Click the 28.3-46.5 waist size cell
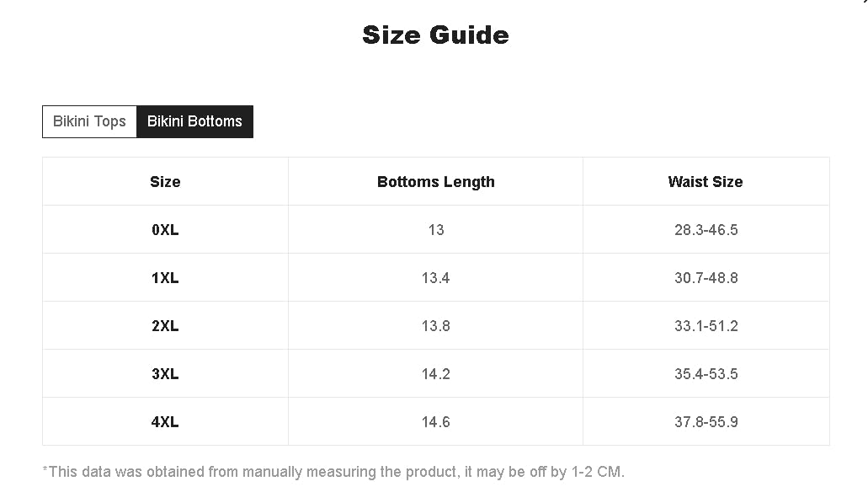This screenshot has width=868, height=503. (x=706, y=230)
